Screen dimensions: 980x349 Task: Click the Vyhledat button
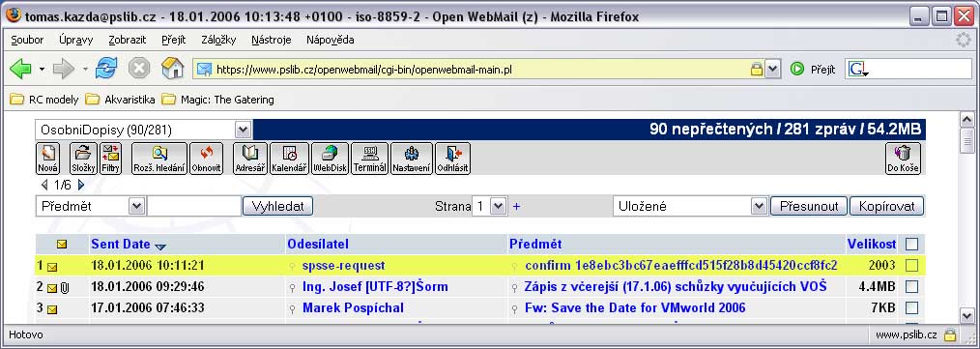coord(277,206)
